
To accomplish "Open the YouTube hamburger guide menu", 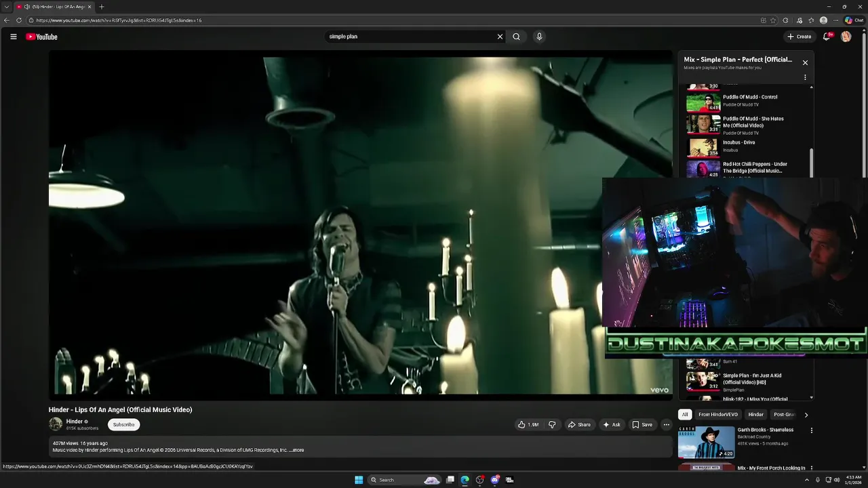I will [14, 37].
